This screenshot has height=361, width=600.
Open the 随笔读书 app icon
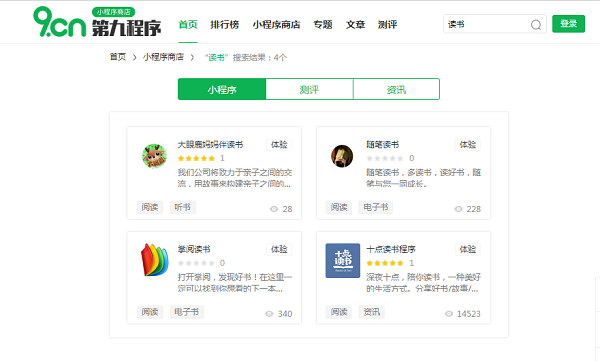(342, 156)
